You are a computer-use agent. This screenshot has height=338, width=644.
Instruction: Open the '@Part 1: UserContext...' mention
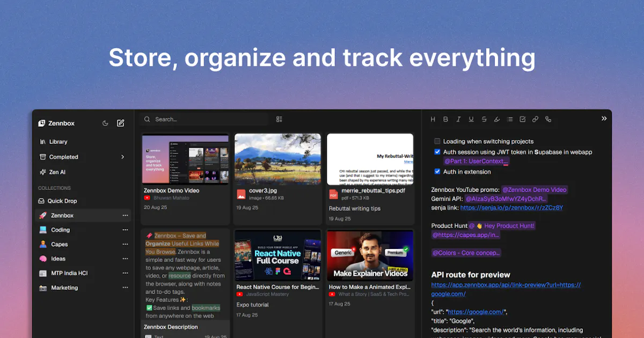pyautogui.click(x=476, y=161)
